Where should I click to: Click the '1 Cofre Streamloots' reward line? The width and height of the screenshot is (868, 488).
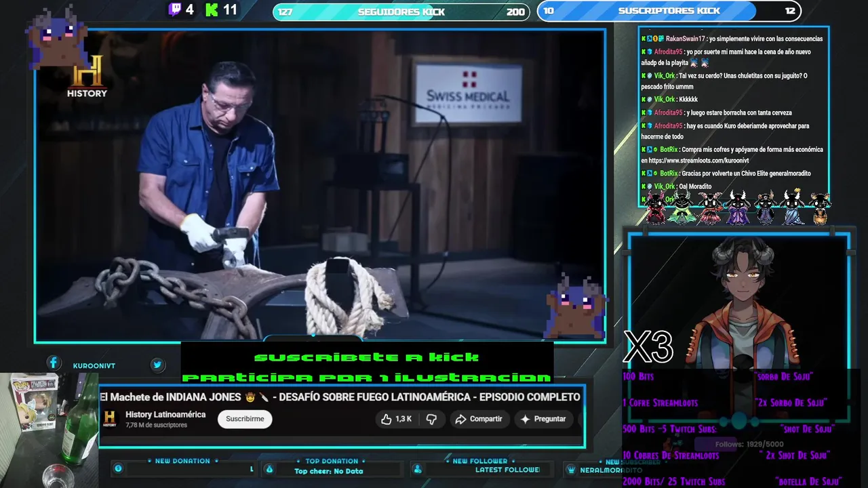[660, 403]
